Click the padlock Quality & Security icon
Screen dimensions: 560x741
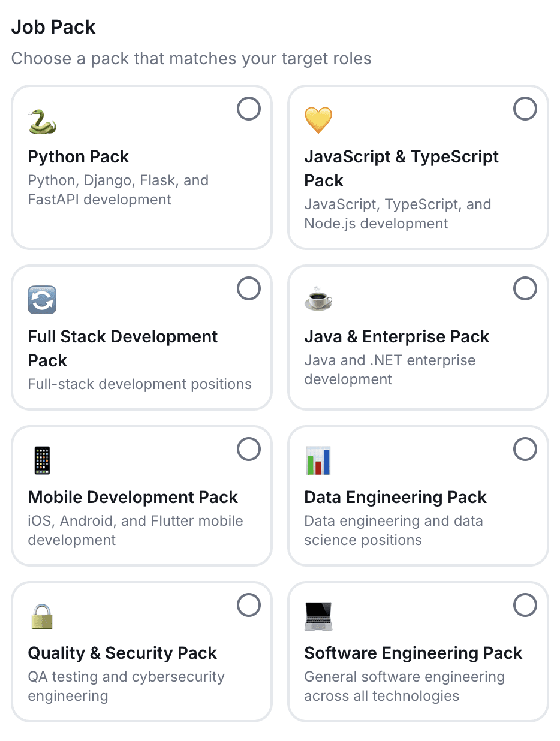42,616
